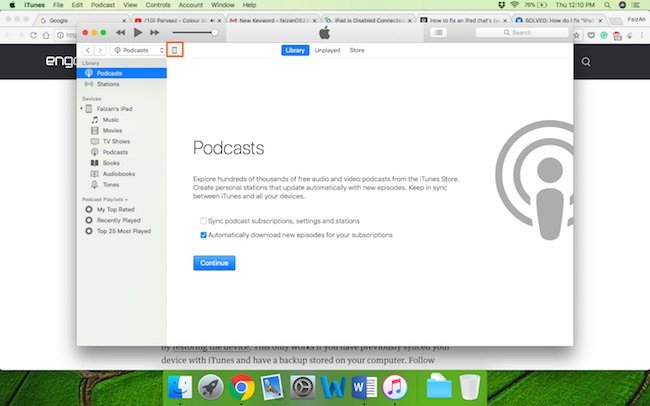Open Trash in the Dock
The height and width of the screenshot is (406, 650).
pos(470,387)
